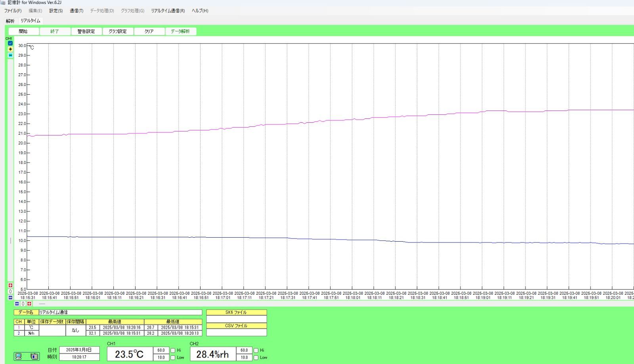634x364 pixels.
Task: Open the 通信(T) menu
Action: click(x=76, y=11)
